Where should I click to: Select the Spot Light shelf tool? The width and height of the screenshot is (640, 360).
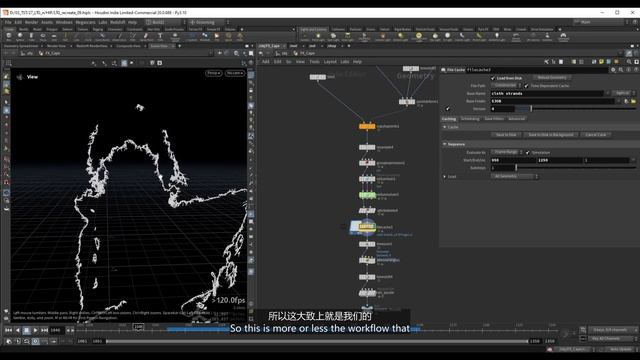tap(333, 37)
